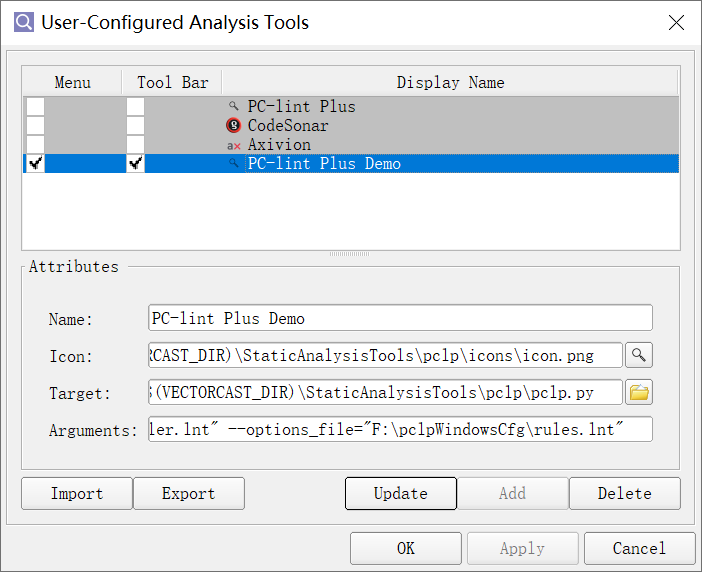Click into the Name text field
Image resolution: width=702 pixels, height=572 pixels.
tap(400, 318)
